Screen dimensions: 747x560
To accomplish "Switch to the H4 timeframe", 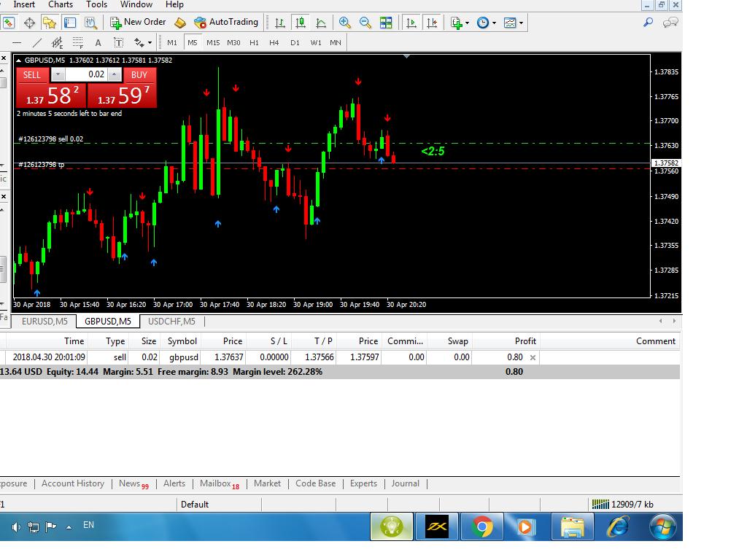I will (x=274, y=43).
